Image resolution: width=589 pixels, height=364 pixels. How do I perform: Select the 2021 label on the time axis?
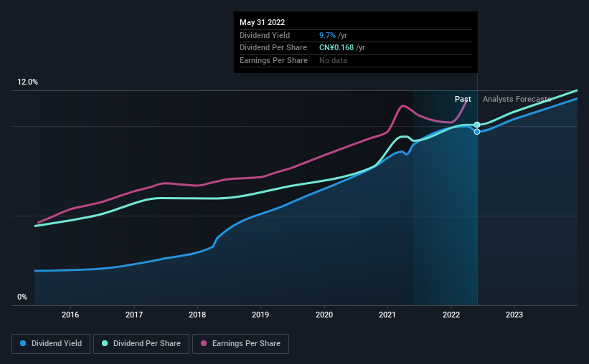point(387,315)
